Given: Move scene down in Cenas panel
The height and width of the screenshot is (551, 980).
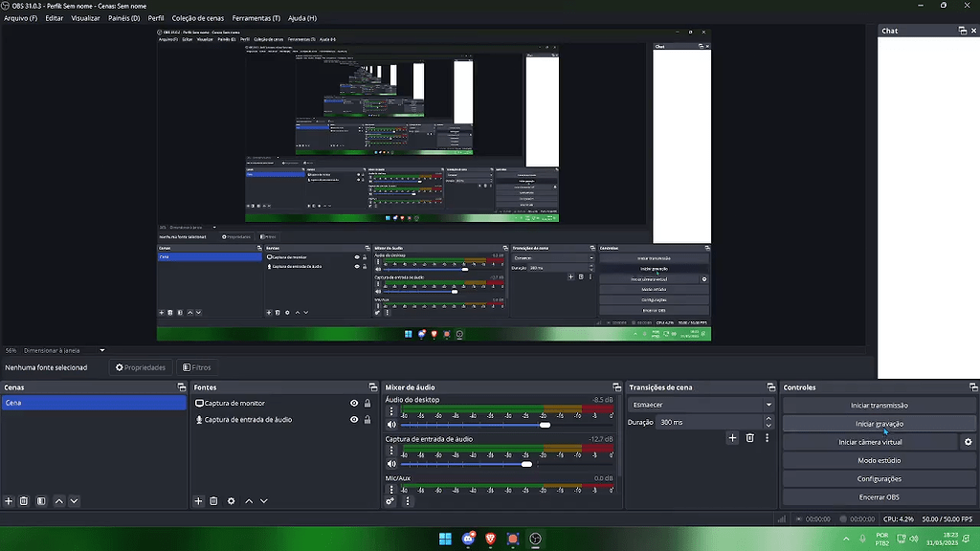Looking at the screenshot, I should (x=75, y=501).
